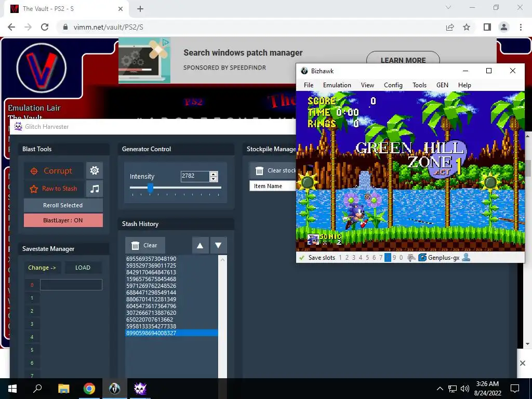
Task: Click Stash History scrollbar up arrow
Action: (222, 260)
